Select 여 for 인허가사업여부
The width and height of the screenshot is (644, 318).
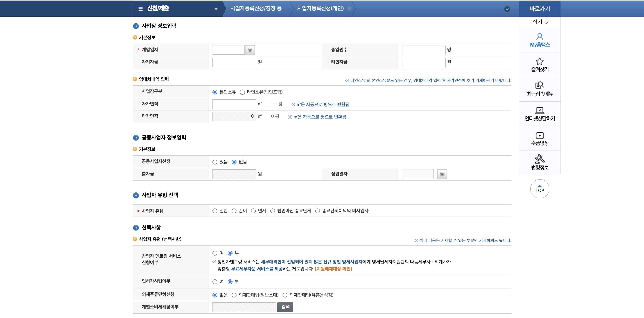coord(215,282)
